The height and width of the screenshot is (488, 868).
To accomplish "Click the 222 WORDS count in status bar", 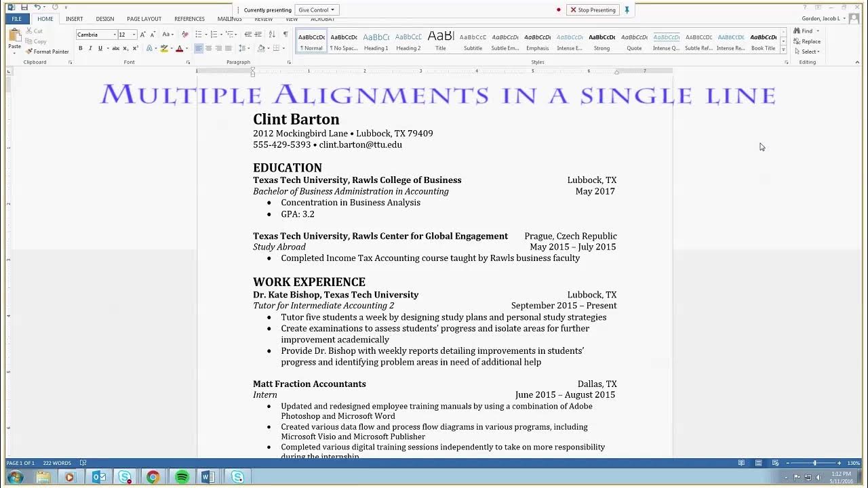I will (57, 463).
